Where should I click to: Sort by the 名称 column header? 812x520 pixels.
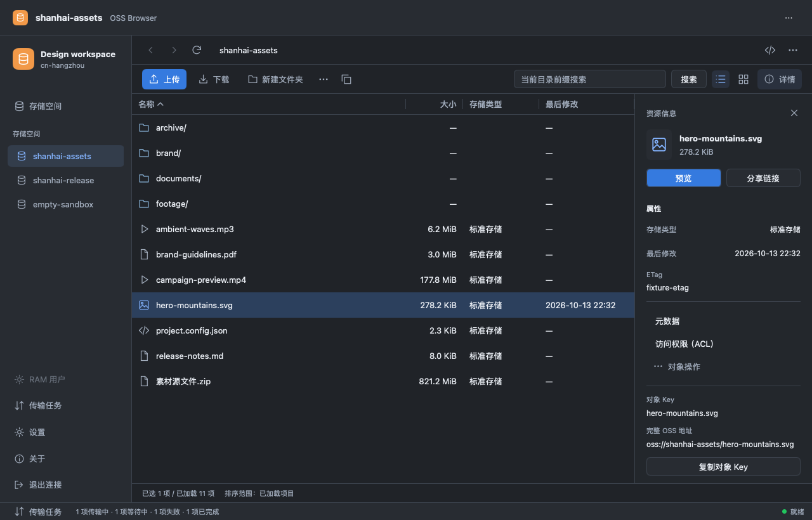(151, 104)
